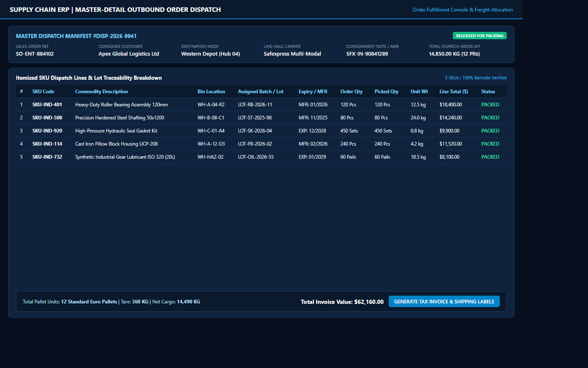The width and height of the screenshot is (588, 368).
Task: Click Assigned Batch / Lot column header
Action: pyautogui.click(x=261, y=92)
